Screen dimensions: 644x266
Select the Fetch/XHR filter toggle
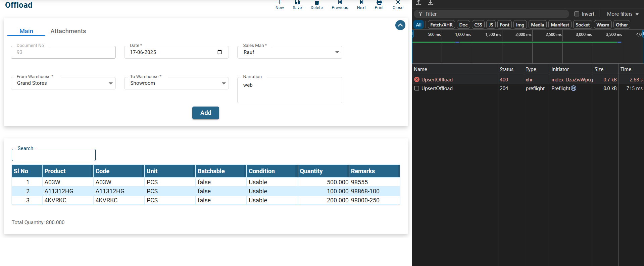441,25
